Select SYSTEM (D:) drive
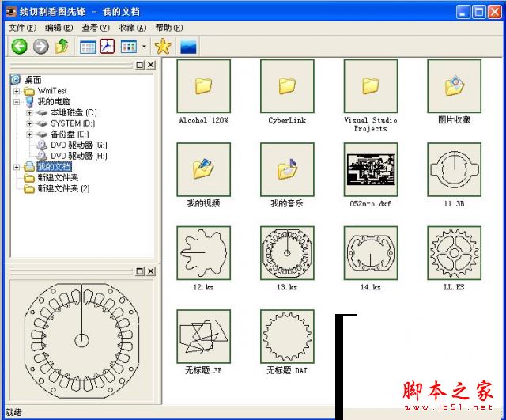506x420 pixels. [x=73, y=123]
